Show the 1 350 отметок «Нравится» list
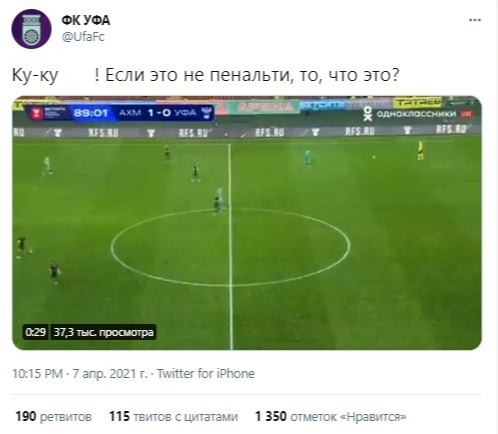The width and height of the screenshot is (498, 434). 331,416
